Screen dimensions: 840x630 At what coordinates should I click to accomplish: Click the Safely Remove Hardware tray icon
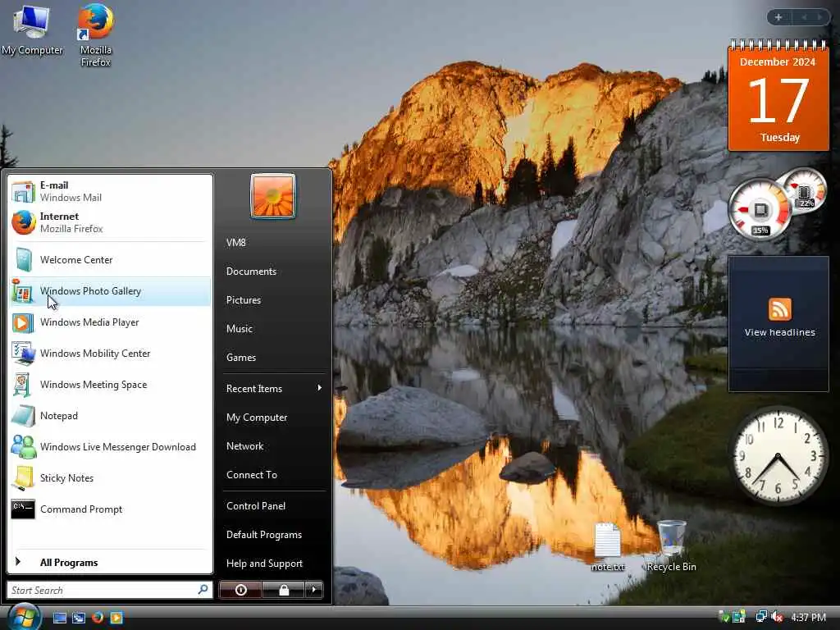pyautogui.click(x=724, y=617)
